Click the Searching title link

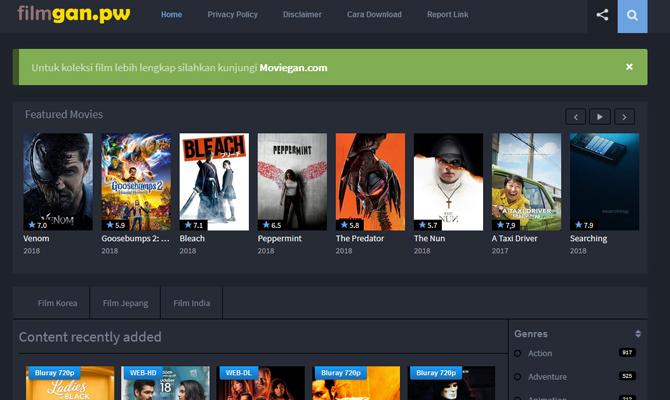click(588, 238)
